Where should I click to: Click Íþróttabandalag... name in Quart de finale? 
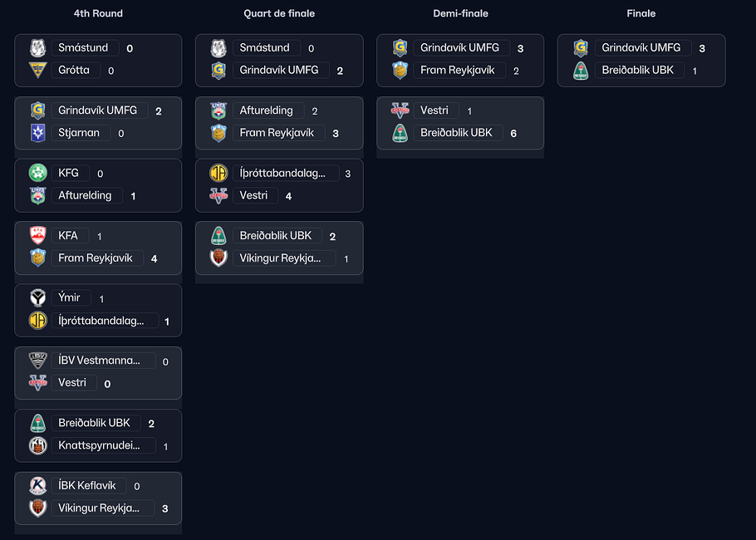pos(282,173)
